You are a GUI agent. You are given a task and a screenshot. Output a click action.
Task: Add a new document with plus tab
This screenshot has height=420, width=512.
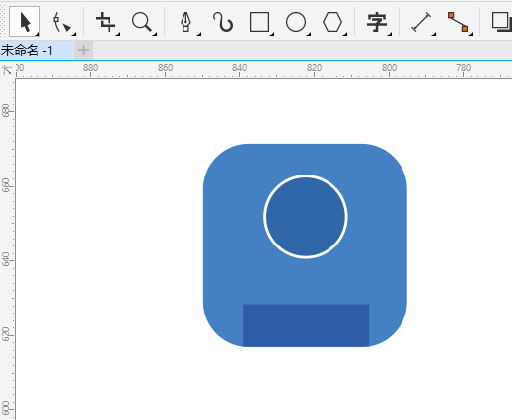click(x=83, y=50)
